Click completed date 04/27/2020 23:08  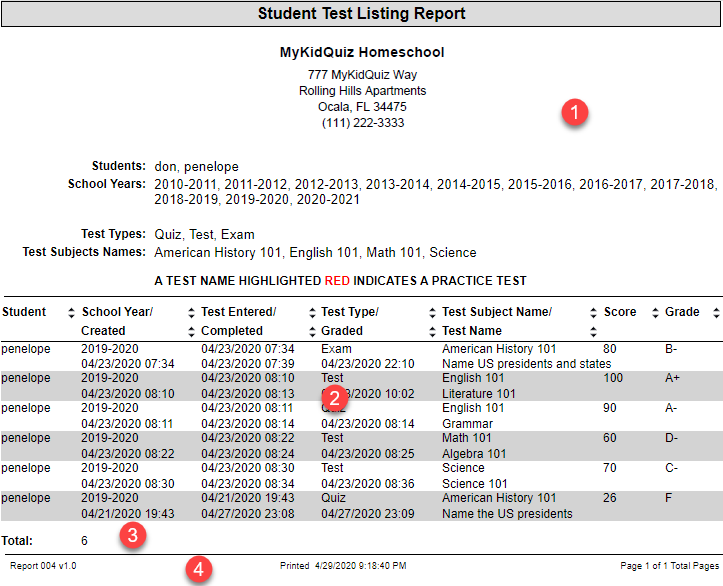pos(248,514)
